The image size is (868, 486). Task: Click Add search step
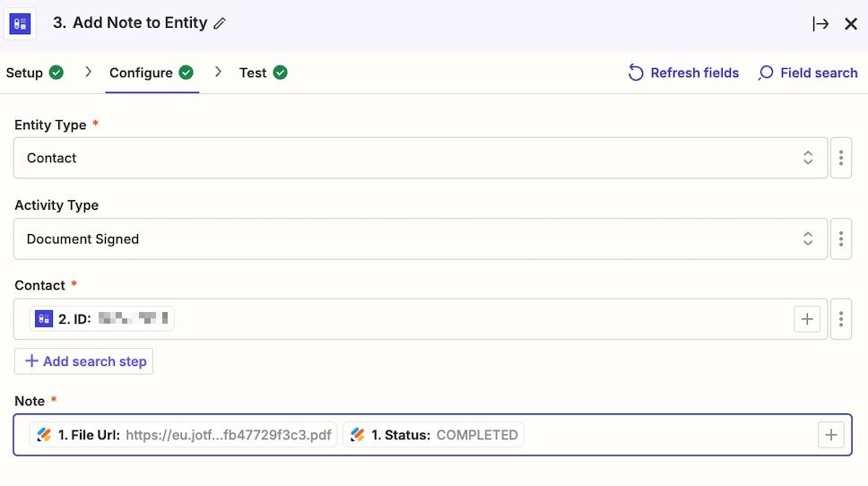point(83,360)
